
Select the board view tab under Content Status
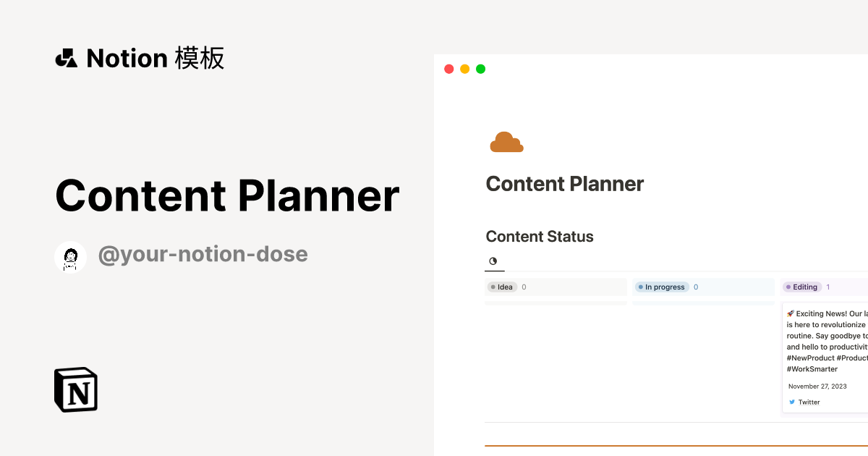click(x=494, y=261)
